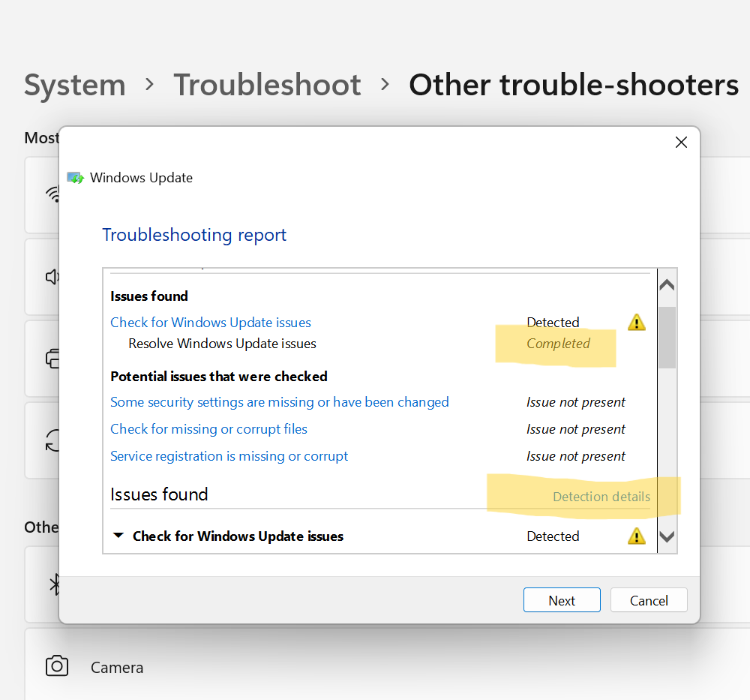Click the report scrollbar down arrow

pos(667,536)
